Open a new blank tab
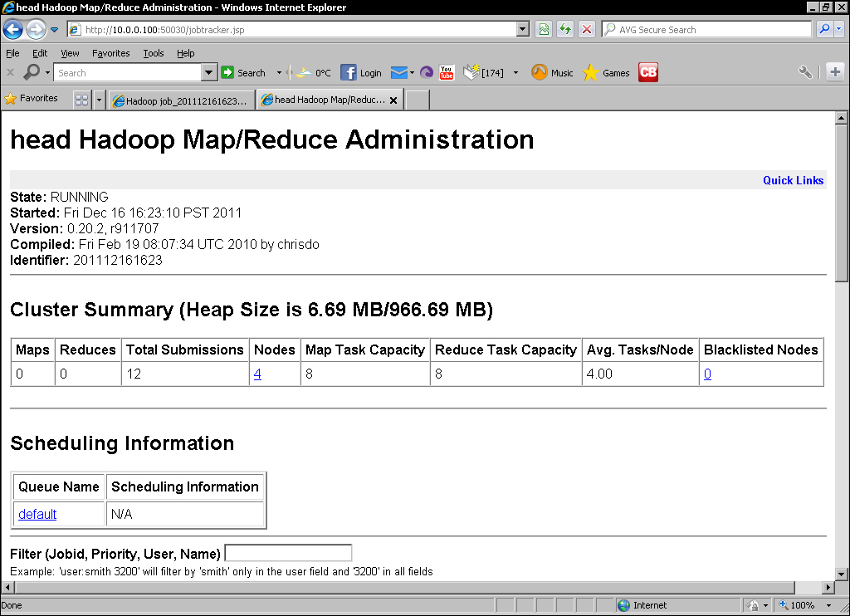 418,100
